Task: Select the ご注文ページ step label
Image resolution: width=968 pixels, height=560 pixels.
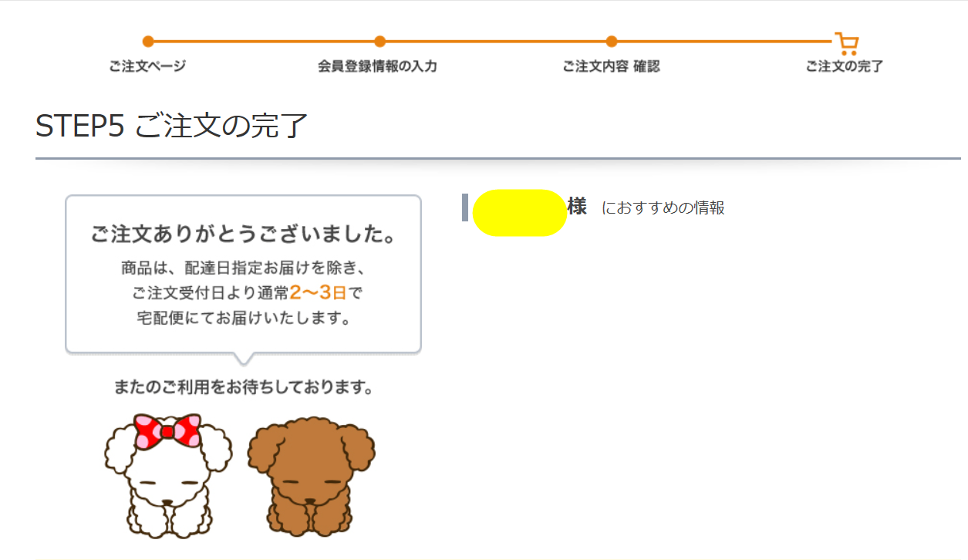Action: 147,66
